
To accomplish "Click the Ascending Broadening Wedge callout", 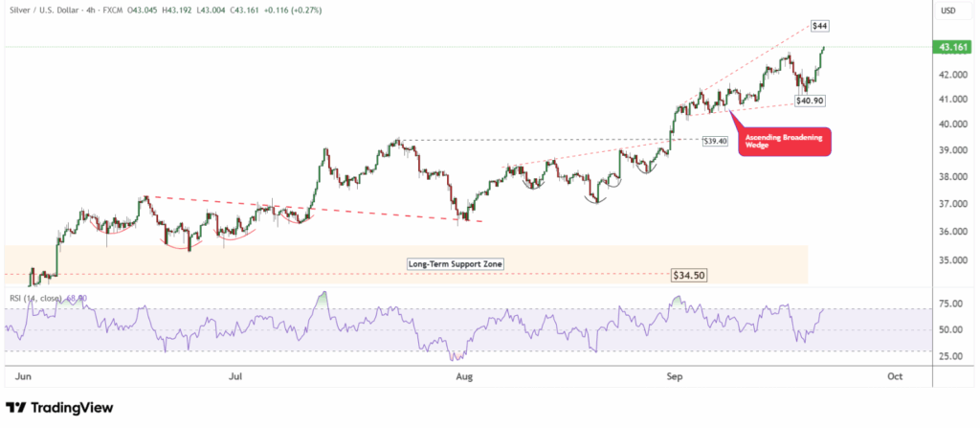I will 785,141.
